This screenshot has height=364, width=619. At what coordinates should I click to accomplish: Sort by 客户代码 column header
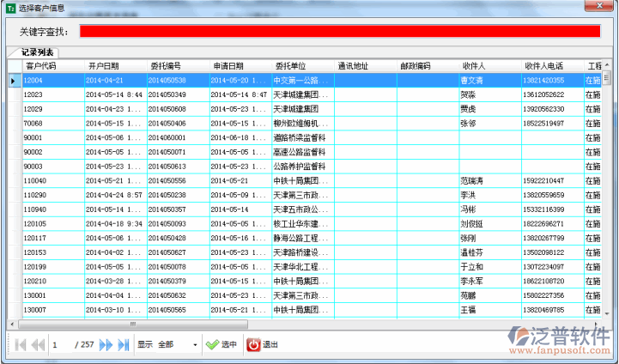pyautogui.click(x=40, y=66)
